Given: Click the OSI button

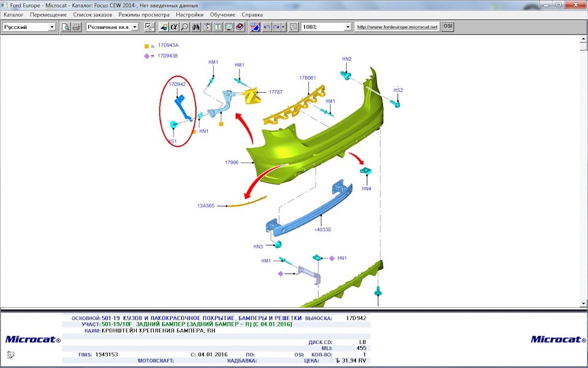Looking at the screenshot, I should [x=448, y=26].
